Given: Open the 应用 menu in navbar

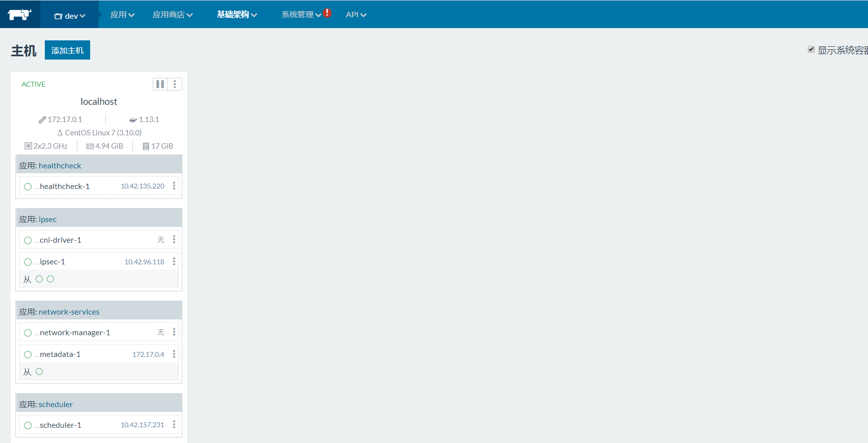Looking at the screenshot, I should pyautogui.click(x=122, y=15).
